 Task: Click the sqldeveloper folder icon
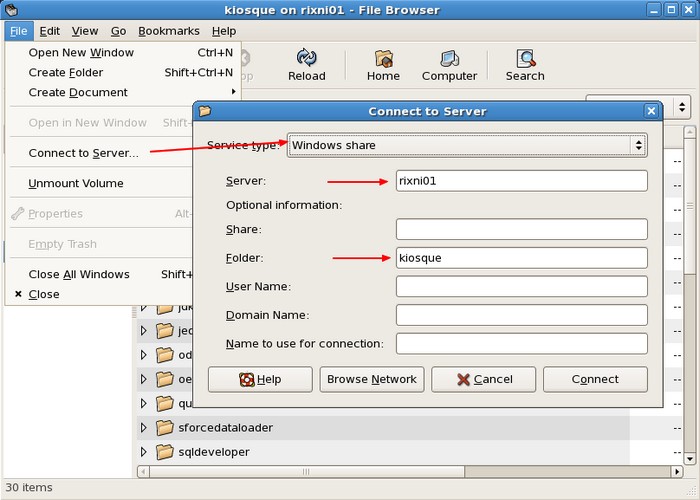tap(165, 452)
